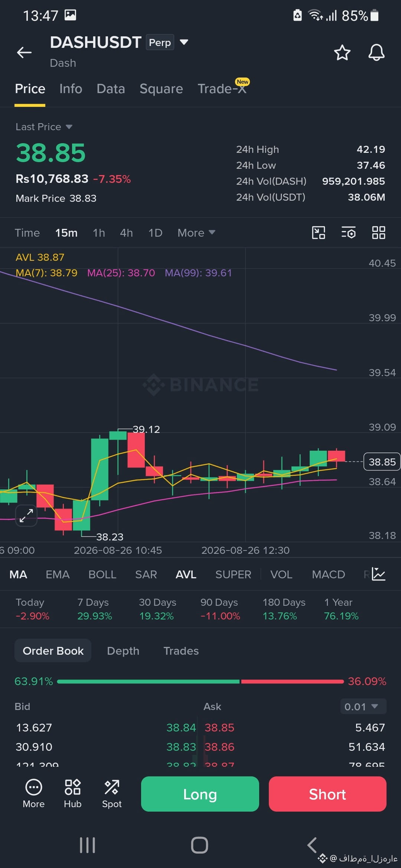This screenshot has width=401, height=868.
Task: Tap the green Long button
Action: tap(200, 794)
